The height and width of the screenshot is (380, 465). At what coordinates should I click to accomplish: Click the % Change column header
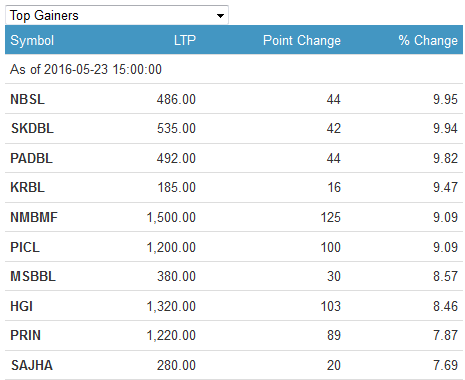click(428, 41)
